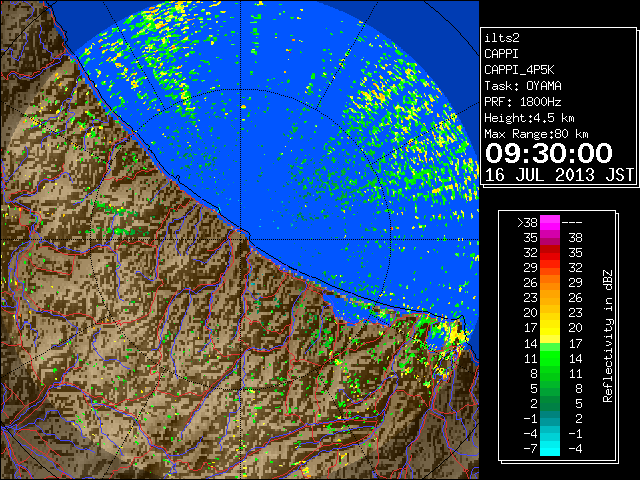Select the cyan -7 to -4 dBZ band

click(x=550, y=448)
